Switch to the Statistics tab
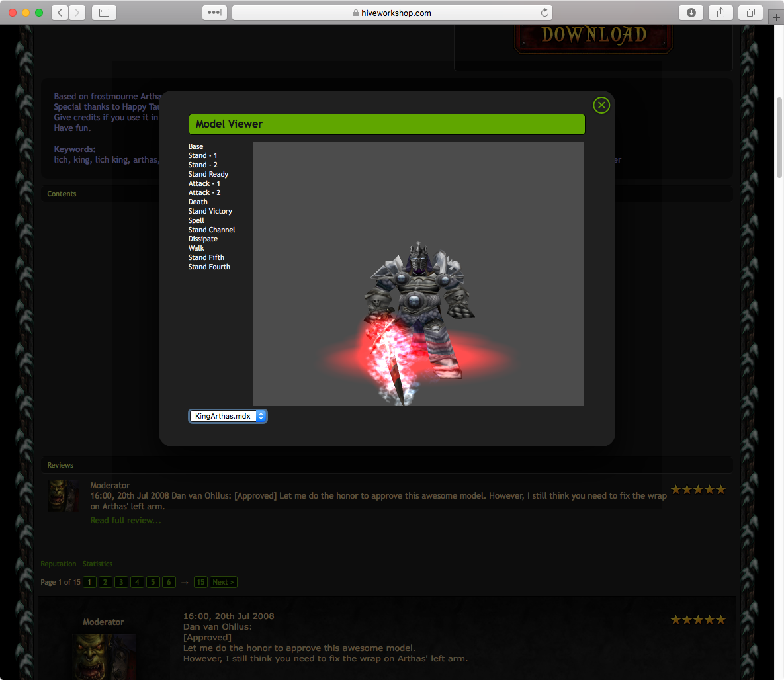Screen dimensions: 784x680 coord(97,564)
